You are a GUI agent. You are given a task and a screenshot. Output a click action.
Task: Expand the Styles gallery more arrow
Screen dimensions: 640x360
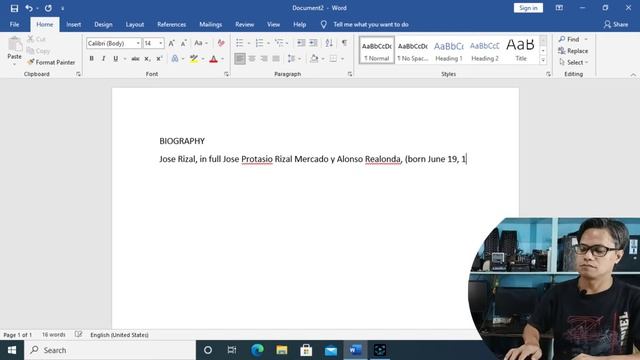coord(543,60)
